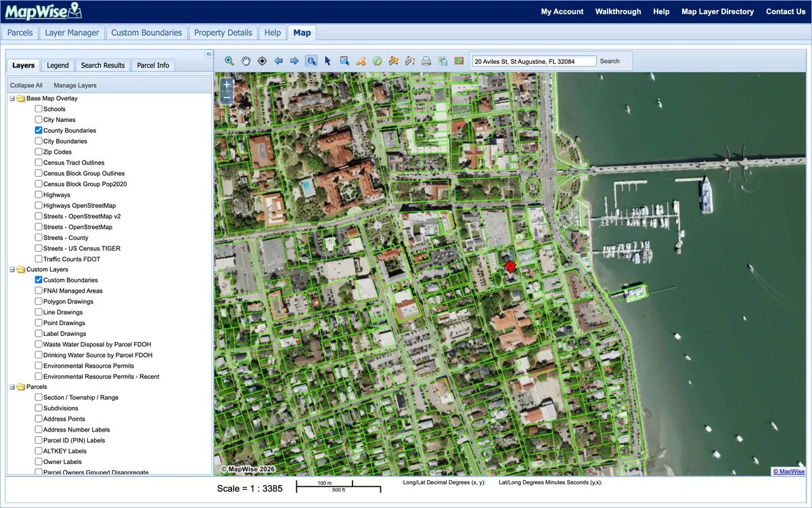Click the zoom to full extent target icon
Viewport: 812px width, 508px height.
pyautogui.click(x=262, y=61)
